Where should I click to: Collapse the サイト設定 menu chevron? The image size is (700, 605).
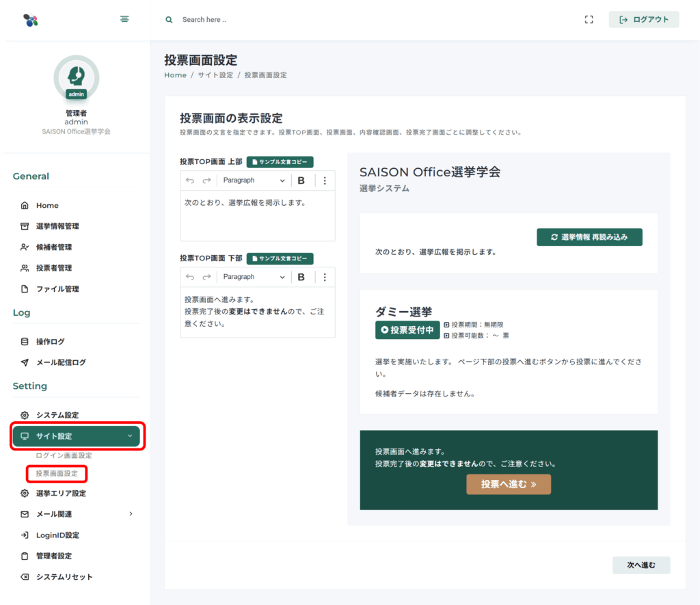point(130,436)
